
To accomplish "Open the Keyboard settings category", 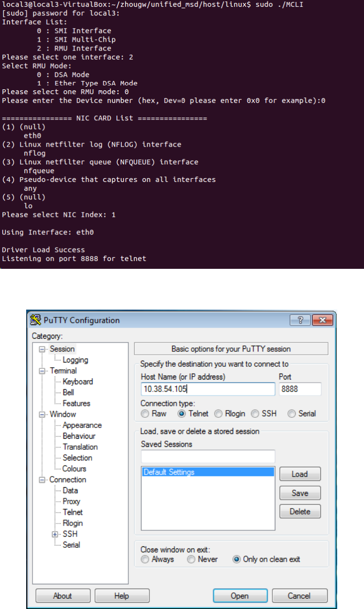I will 78,382.
